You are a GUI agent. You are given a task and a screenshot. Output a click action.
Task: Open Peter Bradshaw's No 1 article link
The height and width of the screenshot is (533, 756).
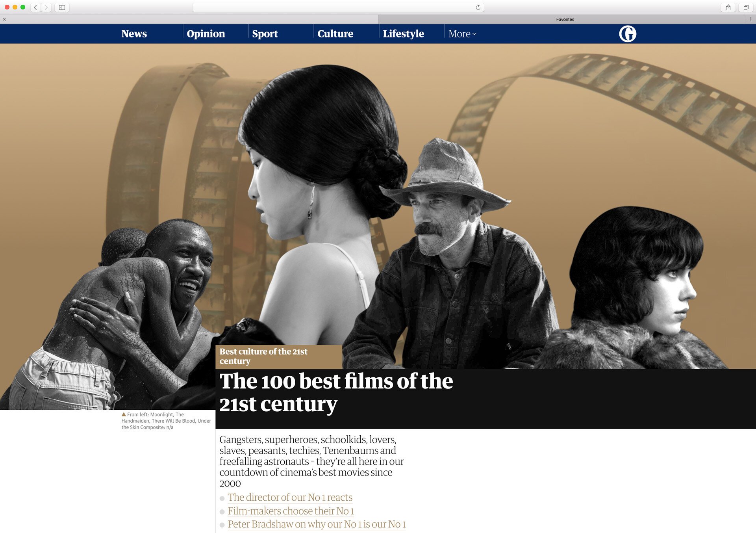pyautogui.click(x=317, y=524)
